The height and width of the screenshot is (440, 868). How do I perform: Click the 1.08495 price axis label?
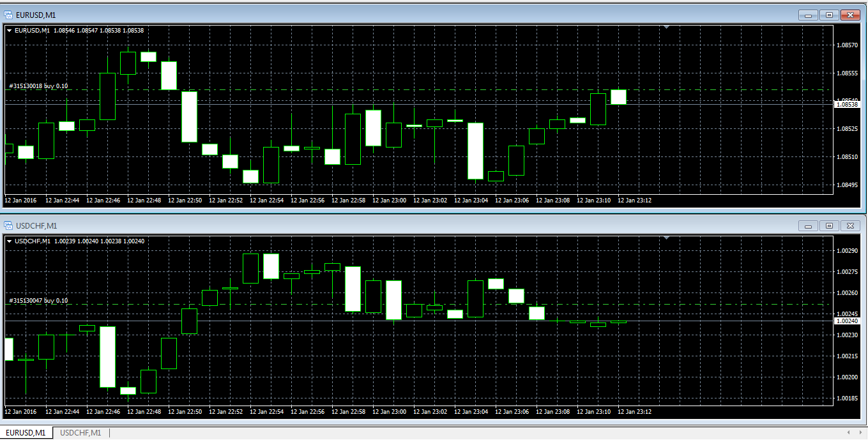847,185
